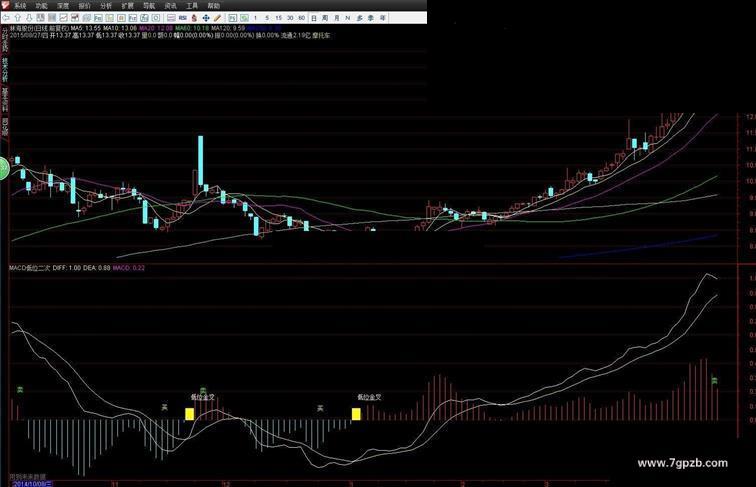Click the app logo in title bar
Screen dimensions: 756x487
tap(5, 5)
